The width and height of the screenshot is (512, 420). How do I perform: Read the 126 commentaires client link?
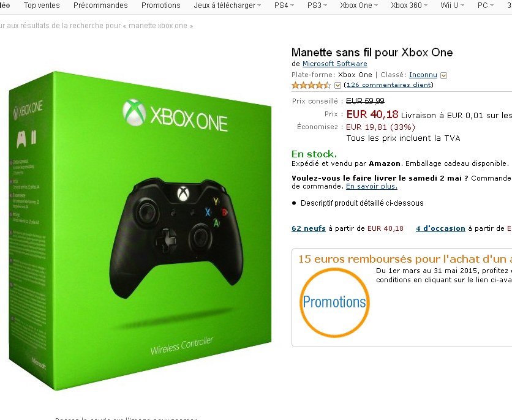(x=388, y=85)
